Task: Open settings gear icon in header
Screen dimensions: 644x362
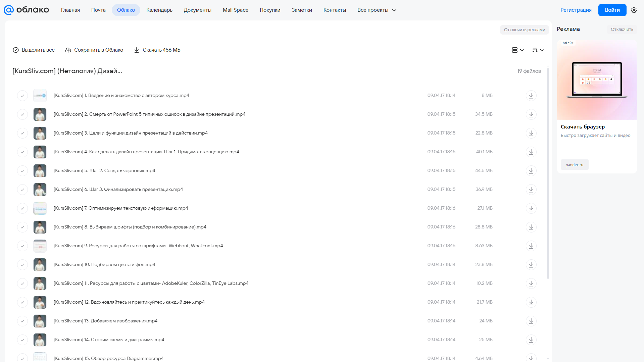Action: click(634, 10)
